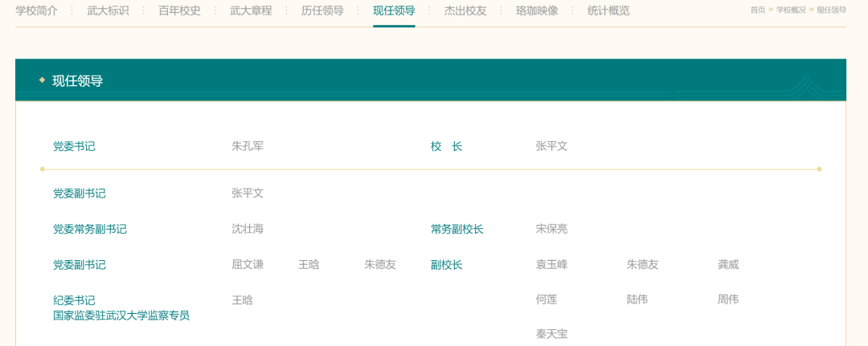Image resolution: width=868 pixels, height=346 pixels.
Task: Open the 百年校史 tab
Action: click(x=179, y=10)
